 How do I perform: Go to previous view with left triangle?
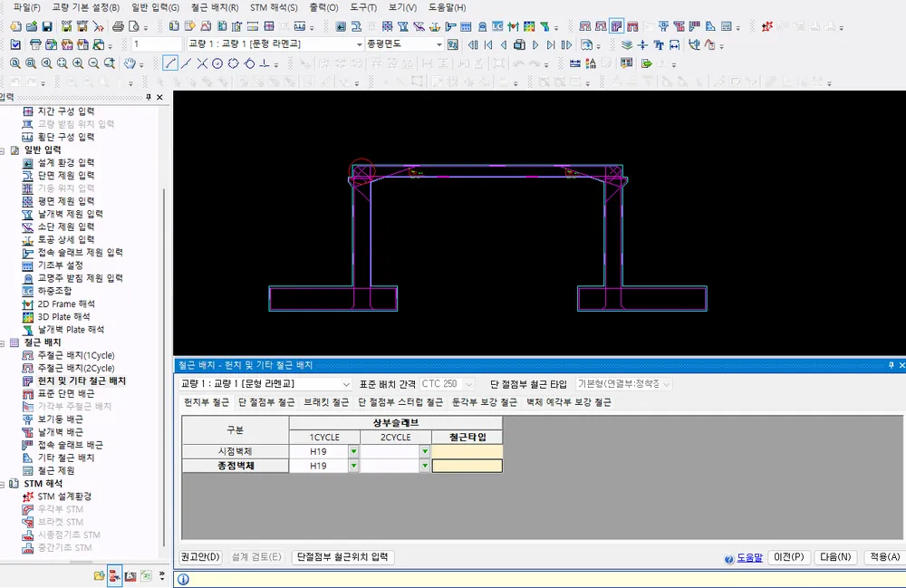point(504,44)
